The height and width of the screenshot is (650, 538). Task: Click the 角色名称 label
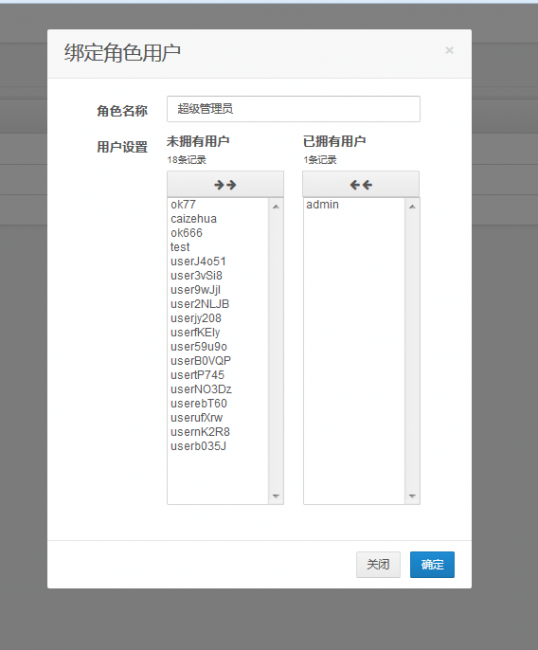pyautogui.click(x=122, y=111)
